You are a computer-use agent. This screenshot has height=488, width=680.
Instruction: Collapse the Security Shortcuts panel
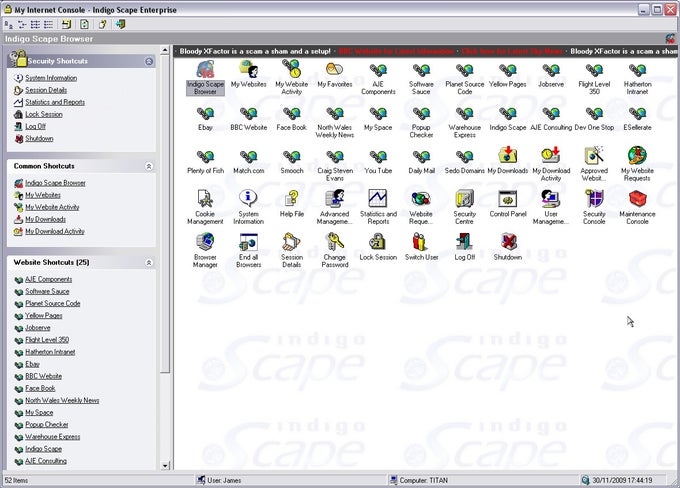tap(149, 61)
